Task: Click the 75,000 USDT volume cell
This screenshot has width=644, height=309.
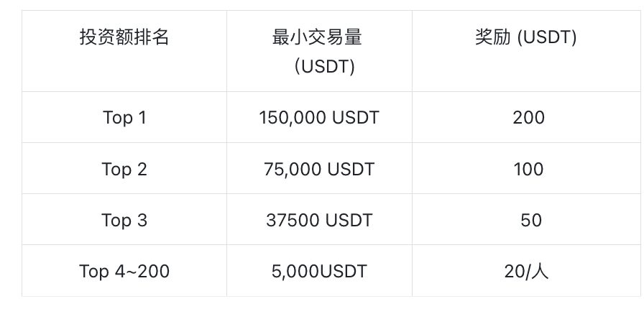Action: point(319,168)
